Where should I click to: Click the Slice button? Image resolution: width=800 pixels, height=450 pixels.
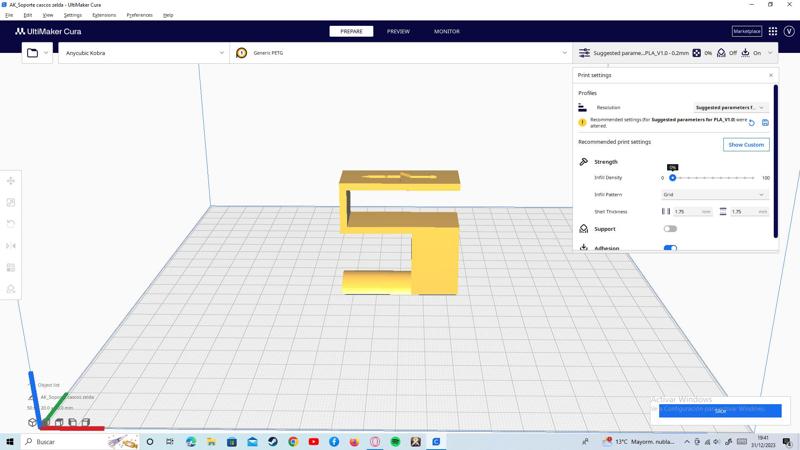coord(720,411)
